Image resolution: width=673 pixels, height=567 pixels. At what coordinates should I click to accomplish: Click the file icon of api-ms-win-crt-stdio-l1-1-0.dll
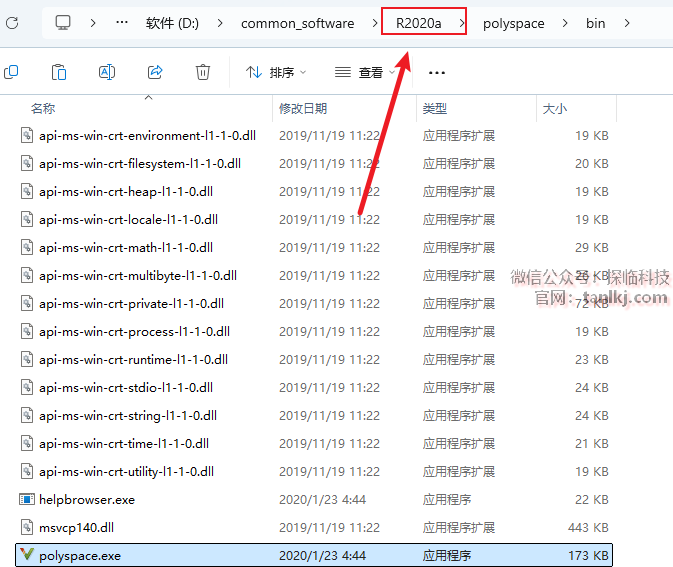27,387
